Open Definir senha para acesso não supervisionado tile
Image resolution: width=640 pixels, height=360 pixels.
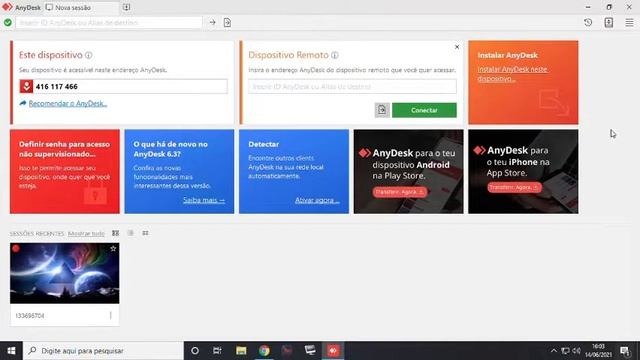65,171
